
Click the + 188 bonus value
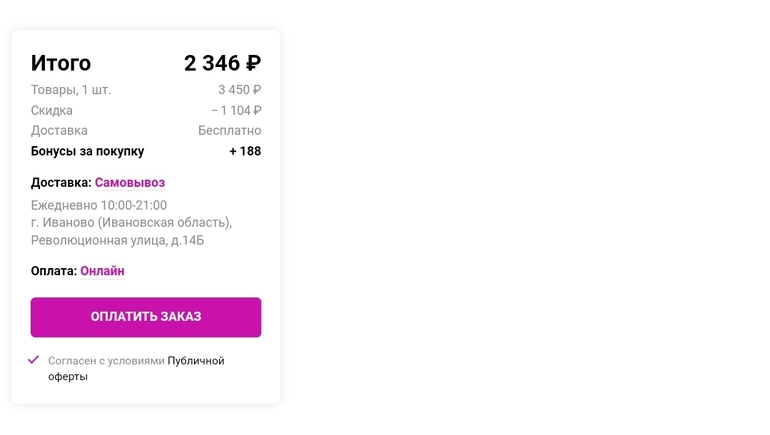click(245, 151)
